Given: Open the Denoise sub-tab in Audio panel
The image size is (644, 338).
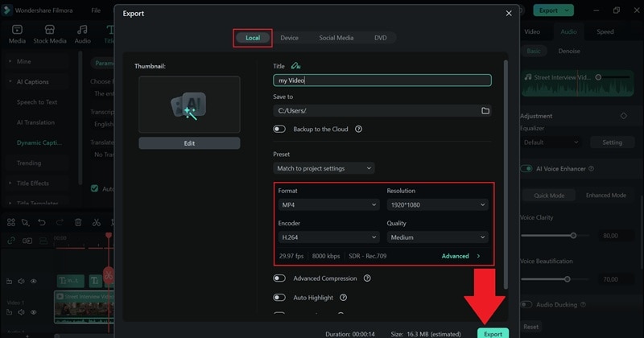Looking at the screenshot, I should [x=569, y=51].
